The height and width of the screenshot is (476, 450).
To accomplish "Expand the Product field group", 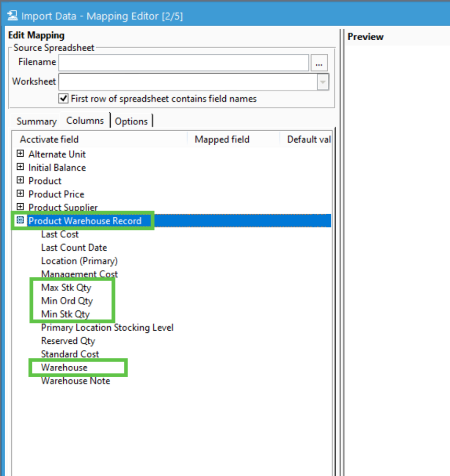I will click(19, 181).
